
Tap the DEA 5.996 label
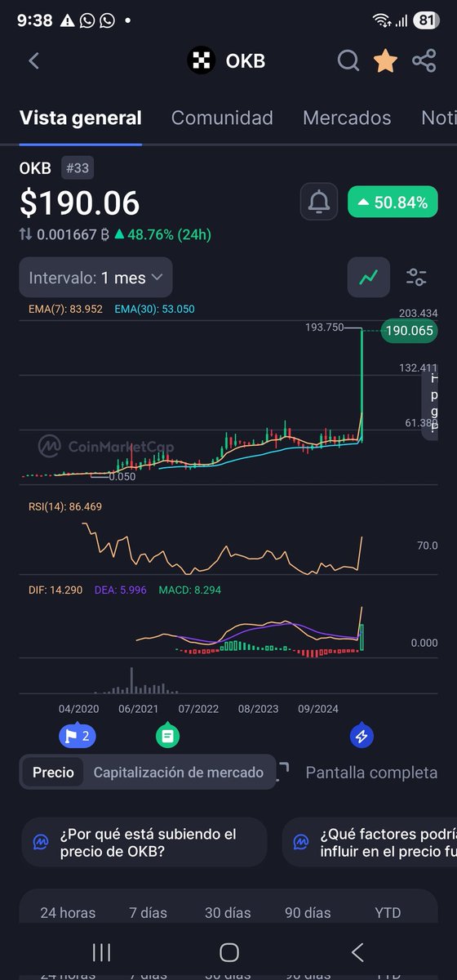[119, 589]
